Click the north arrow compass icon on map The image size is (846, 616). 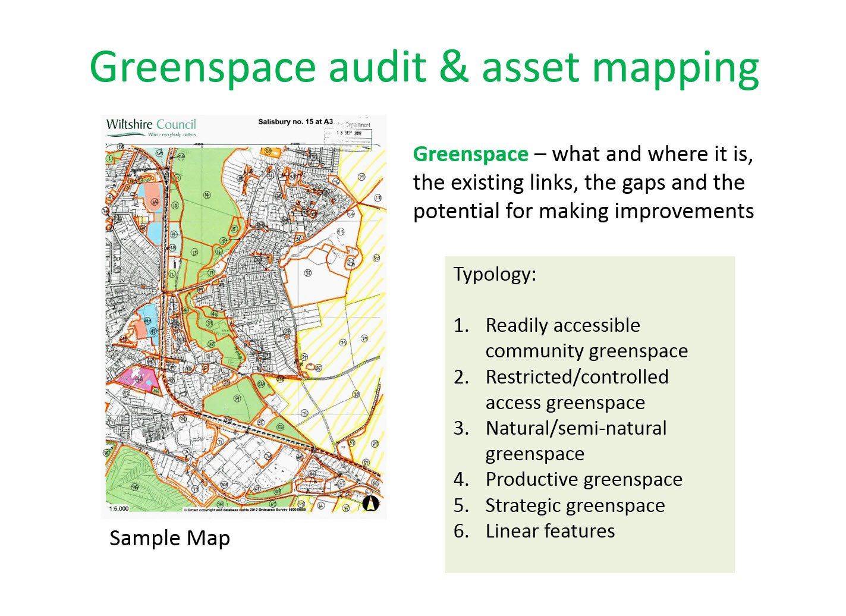[370, 504]
